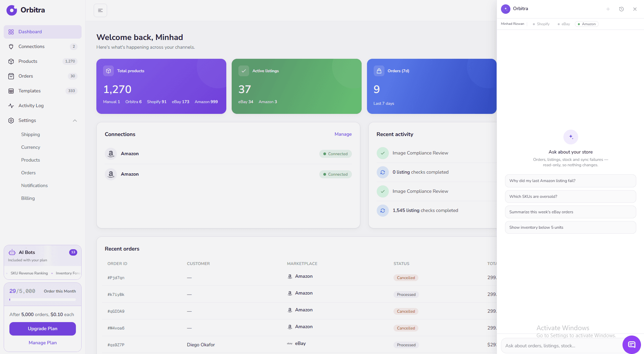Viewport: 644px width, 354px height.
Task: Start a new chat with plus icon
Action: pyautogui.click(x=608, y=9)
